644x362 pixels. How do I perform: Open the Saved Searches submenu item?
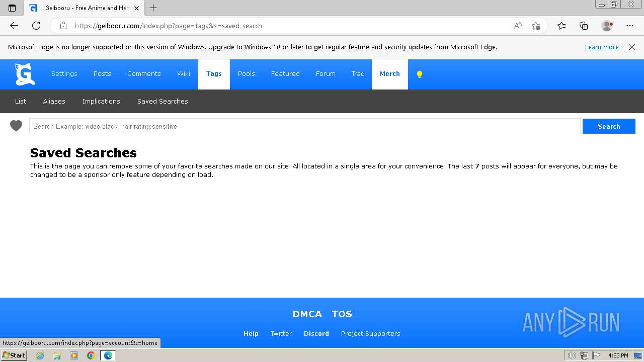tap(163, 101)
